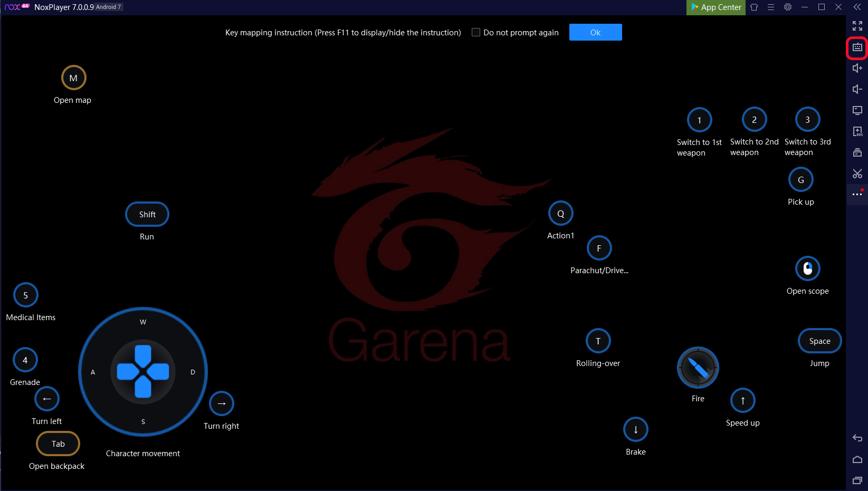Screen dimensions: 868x491
Task: Click the Fire bullet icon
Action: [698, 368]
